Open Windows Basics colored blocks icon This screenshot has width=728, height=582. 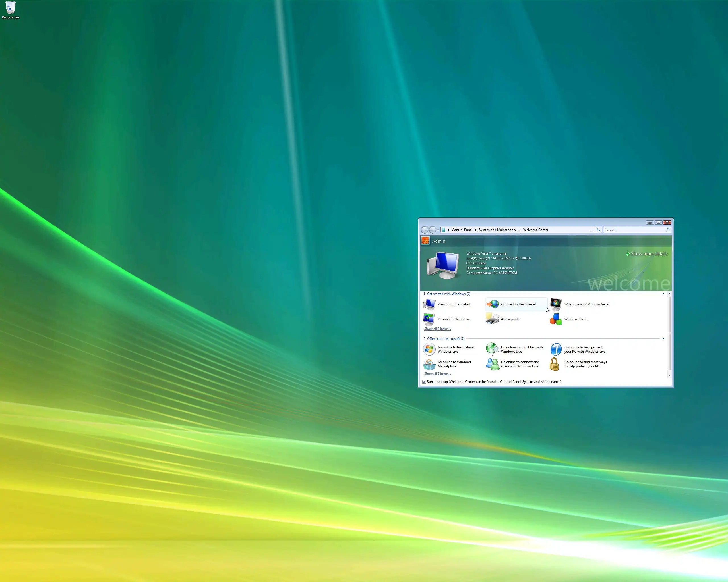[x=556, y=319]
